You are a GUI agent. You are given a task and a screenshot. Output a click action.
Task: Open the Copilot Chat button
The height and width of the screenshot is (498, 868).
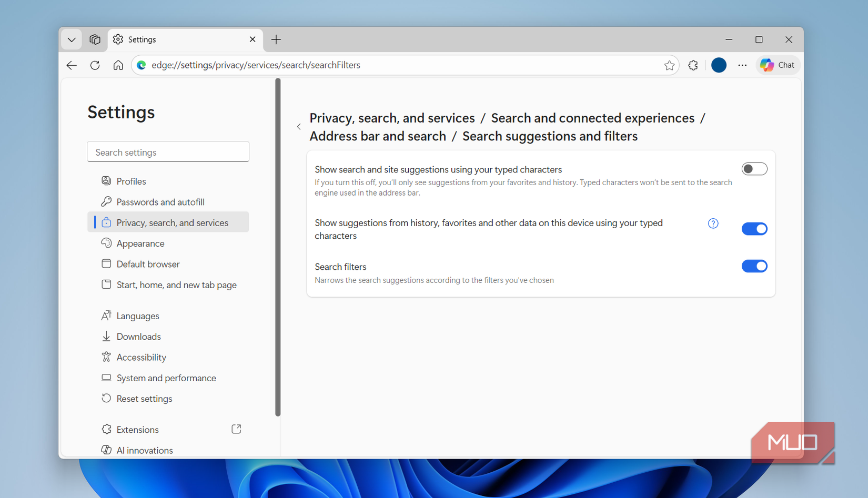[x=778, y=65]
